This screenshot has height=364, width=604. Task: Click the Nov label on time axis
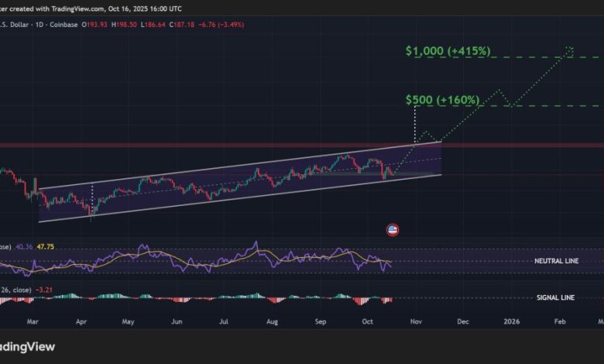[x=416, y=319]
